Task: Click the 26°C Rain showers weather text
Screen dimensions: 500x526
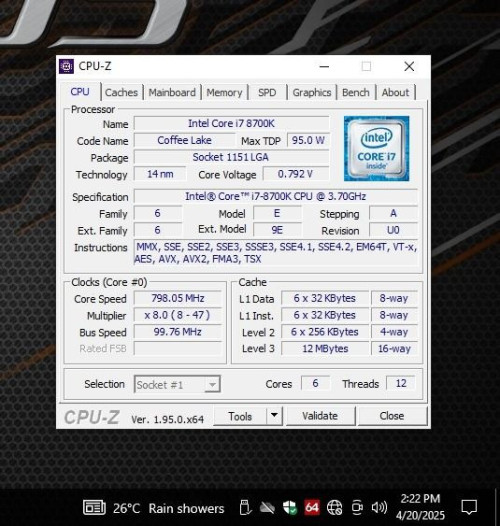Action: (x=168, y=508)
